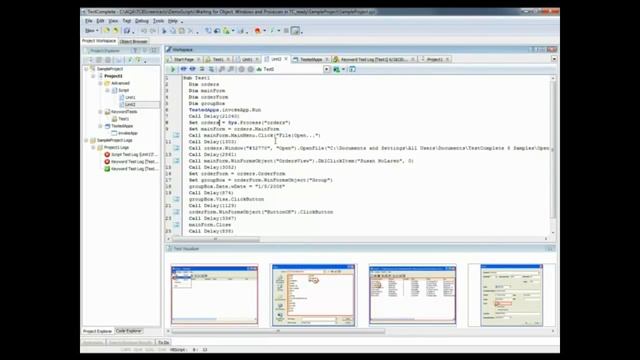Screen dimensions: 640x360
Task: Click the Save All toolbar icon
Action: click(x=127, y=31)
